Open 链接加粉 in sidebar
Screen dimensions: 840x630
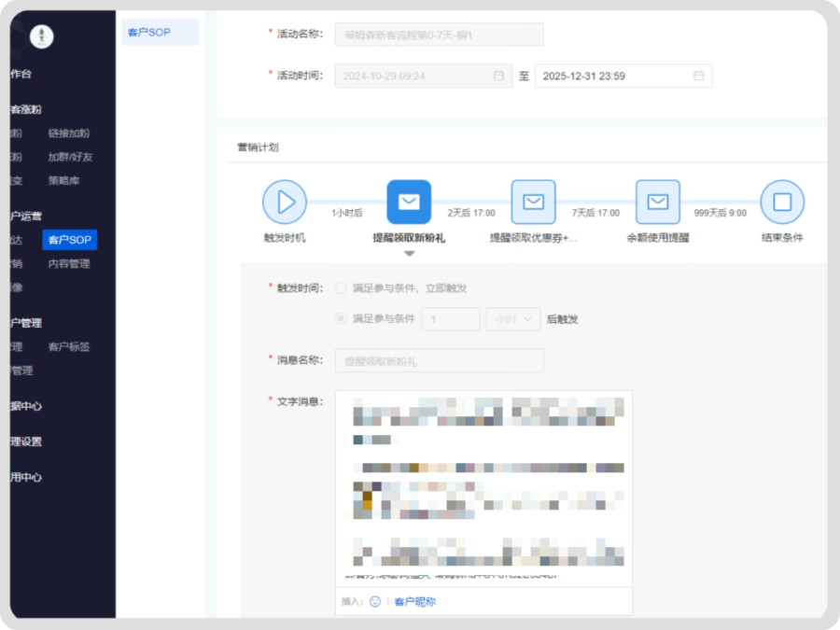click(69, 133)
